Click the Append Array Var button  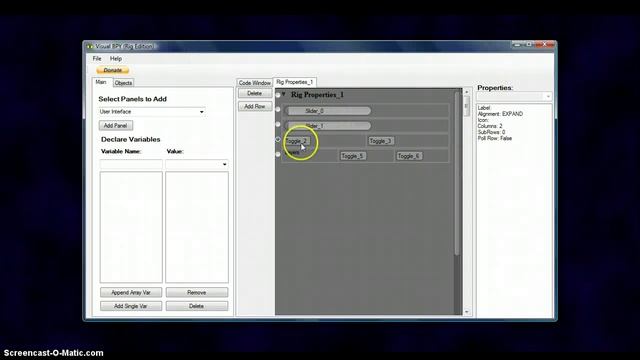pyautogui.click(x=131, y=293)
